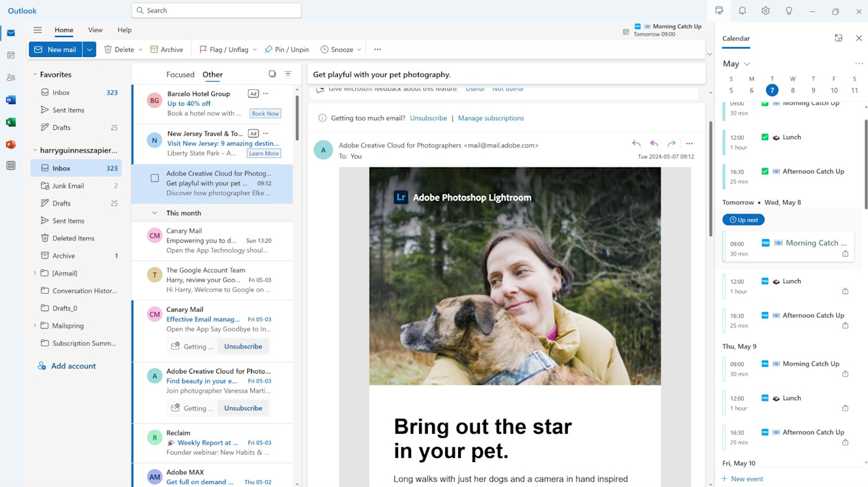This screenshot has height=487, width=868.
Task: Close the Calendar side panel
Action: click(859, 38)
